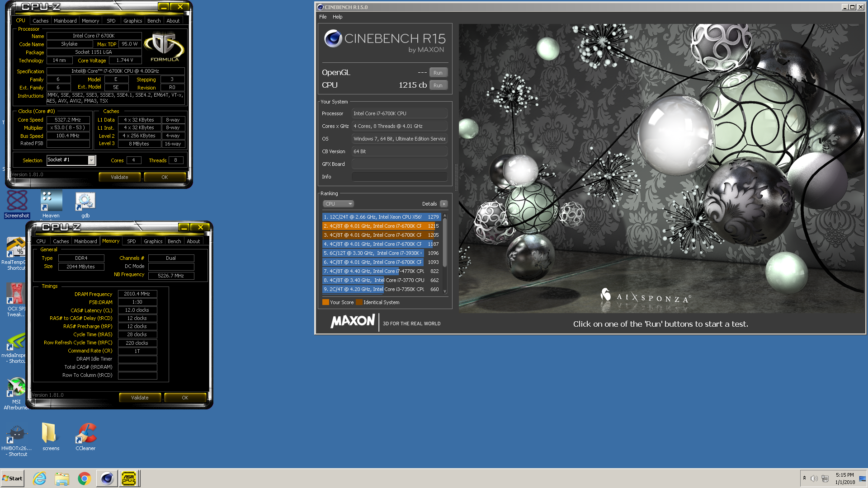The width and height of the screenshot is (868, 488).
Task: Open the Caches tab in top CPU-Z
Action: (x=40, y=21)
